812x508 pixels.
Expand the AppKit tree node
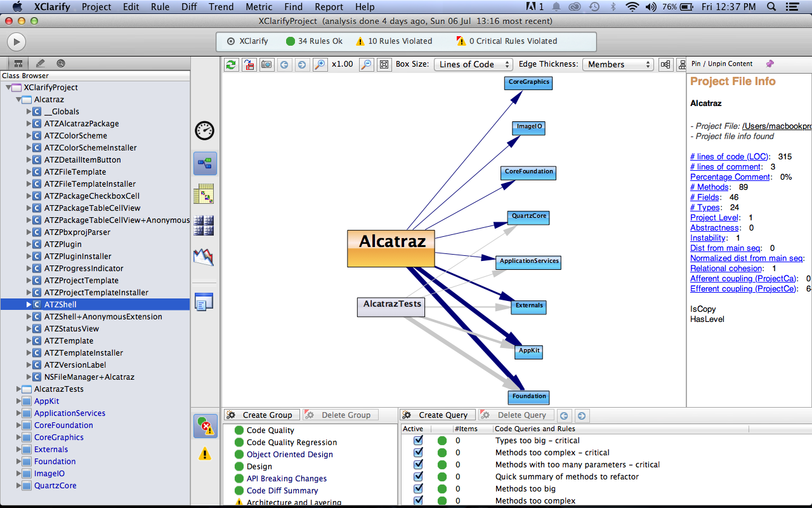18,401
